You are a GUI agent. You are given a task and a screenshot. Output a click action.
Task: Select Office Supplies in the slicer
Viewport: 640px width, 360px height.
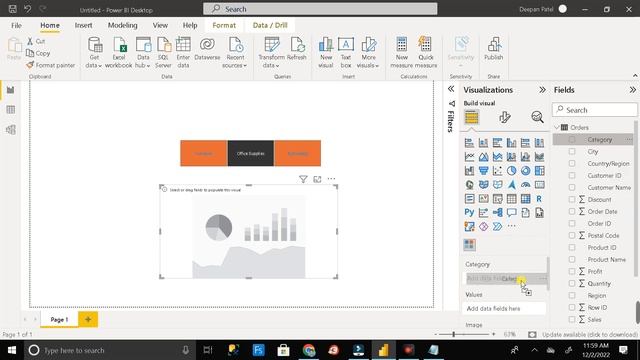click(x=251, y=153)
